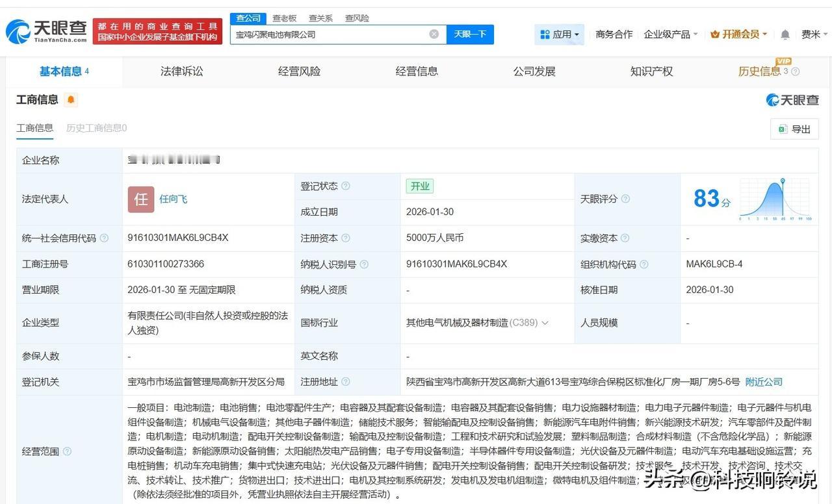Viewport: 832px width, 504px height.
Task: Select the 查老板 search tab
Action: coord(283,18)
